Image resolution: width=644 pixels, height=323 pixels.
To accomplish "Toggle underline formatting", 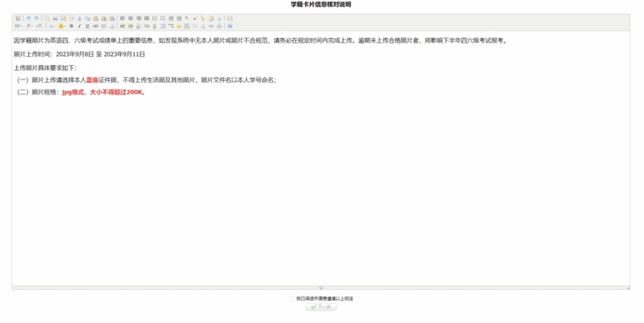I will tap(87, 26).
